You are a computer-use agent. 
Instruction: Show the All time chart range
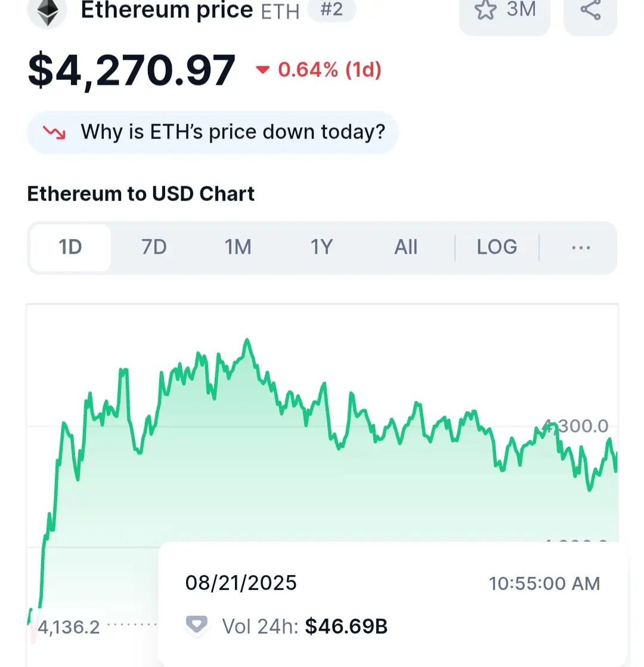(x=406, y=248)
